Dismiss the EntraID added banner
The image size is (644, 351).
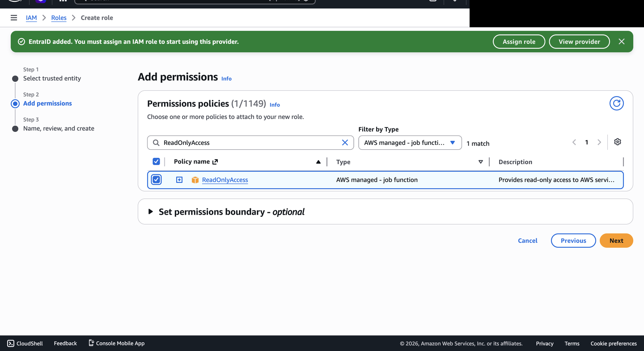click(x=622, y=42)
